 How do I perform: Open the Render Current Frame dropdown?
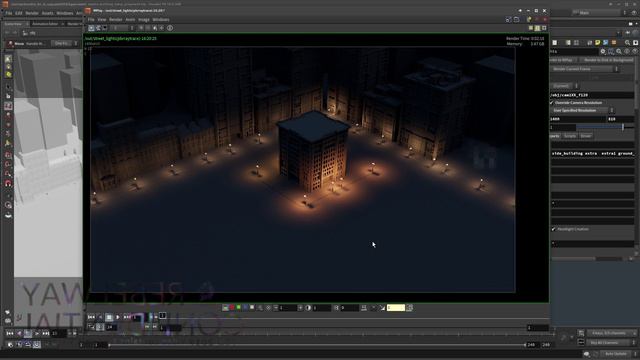[585, 69]
